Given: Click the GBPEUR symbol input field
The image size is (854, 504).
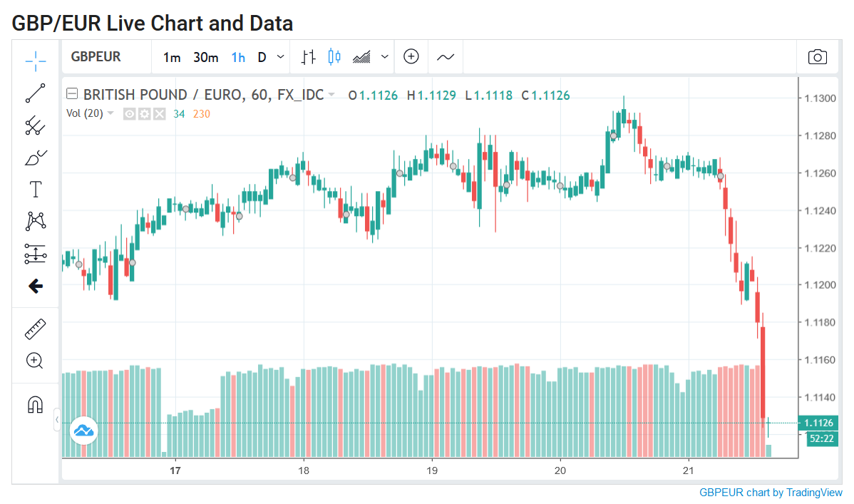Looking at the screenshot, I should pos(107,56).
